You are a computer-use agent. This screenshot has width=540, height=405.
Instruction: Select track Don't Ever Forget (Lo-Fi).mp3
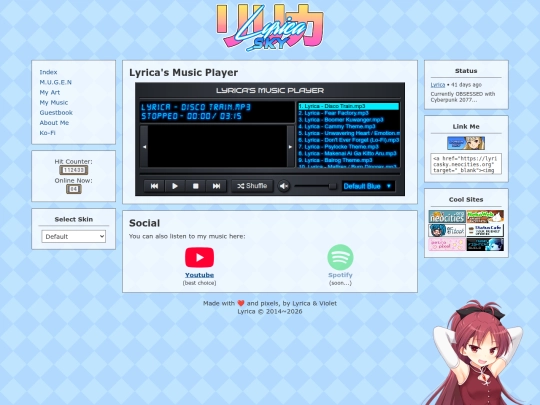point(349,140)
